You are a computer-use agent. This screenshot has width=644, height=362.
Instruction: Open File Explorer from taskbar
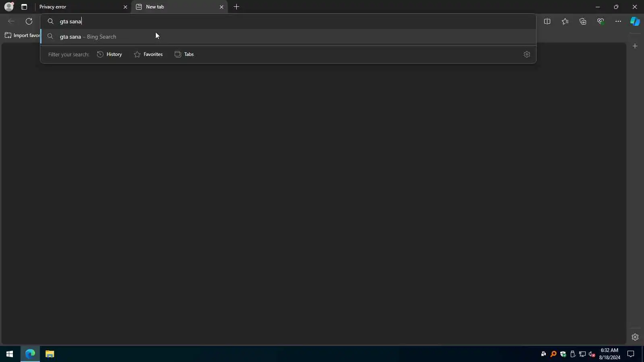tap(50, 354)
